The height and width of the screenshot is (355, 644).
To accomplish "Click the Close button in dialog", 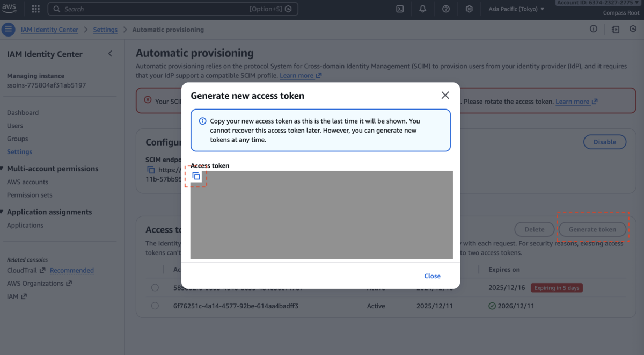I will point(432,276).
